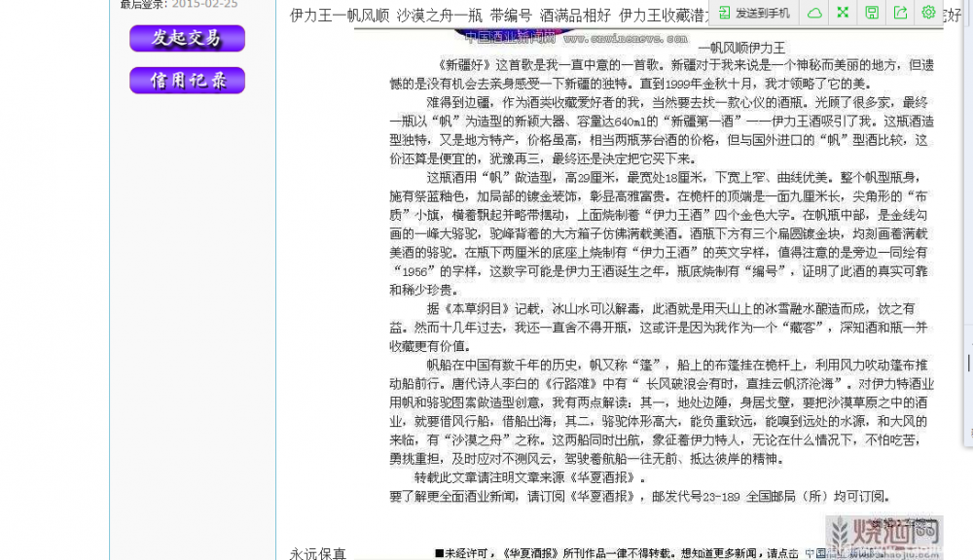
Task: Click the 发送到手机 send-to-phone button
Action: 754,13
